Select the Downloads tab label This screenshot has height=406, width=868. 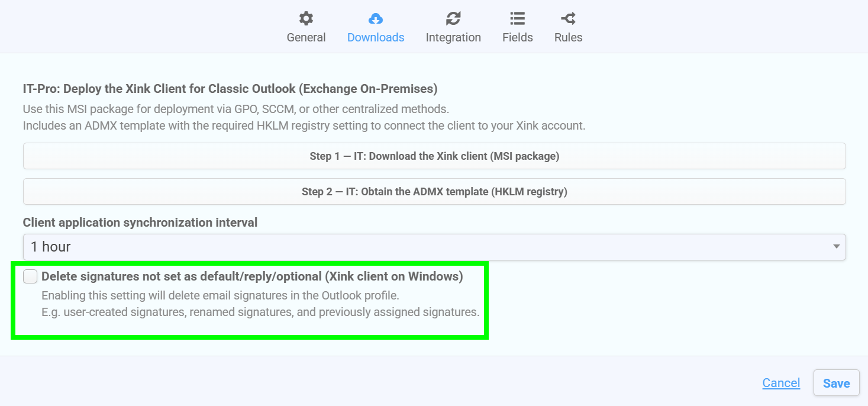[376, 37]
